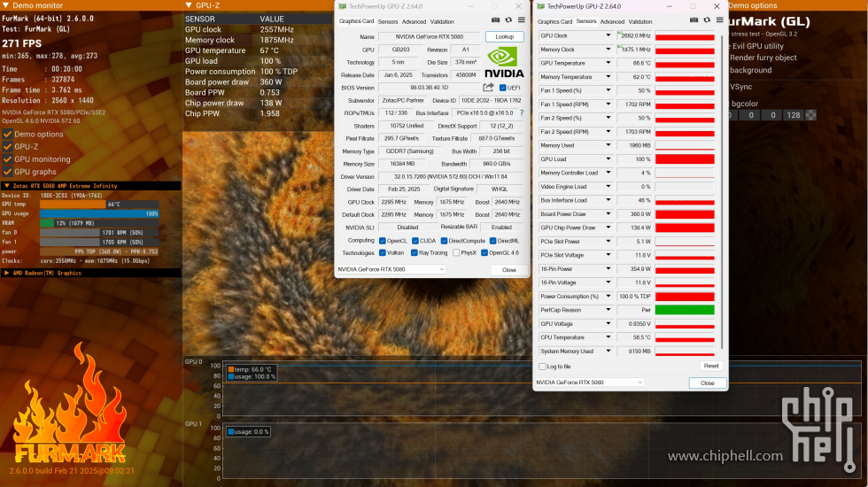Open the Memory Clock sensor dropdown arrow
This screenshot has height=487, width=868.
608,50
